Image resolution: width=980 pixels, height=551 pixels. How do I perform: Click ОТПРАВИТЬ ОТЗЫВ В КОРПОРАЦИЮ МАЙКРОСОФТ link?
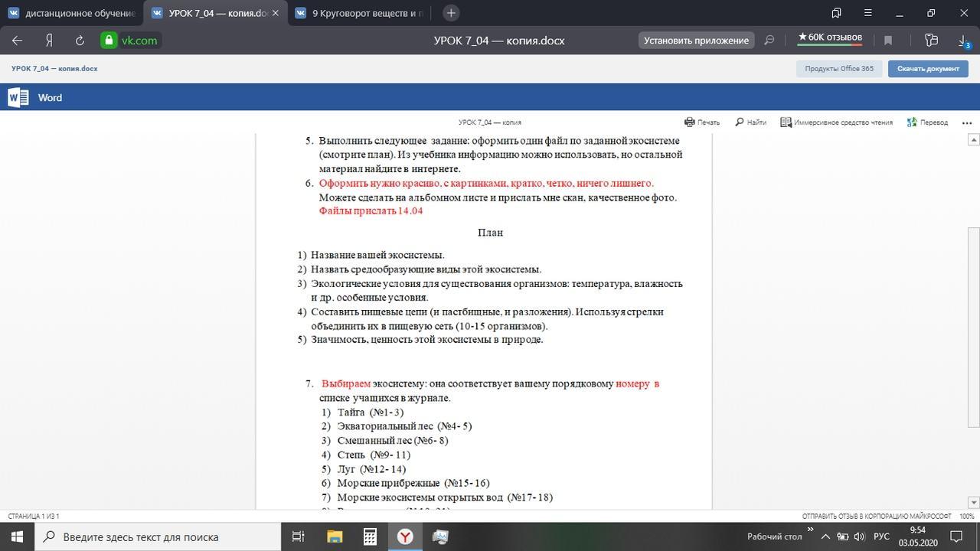pos(877,517)
